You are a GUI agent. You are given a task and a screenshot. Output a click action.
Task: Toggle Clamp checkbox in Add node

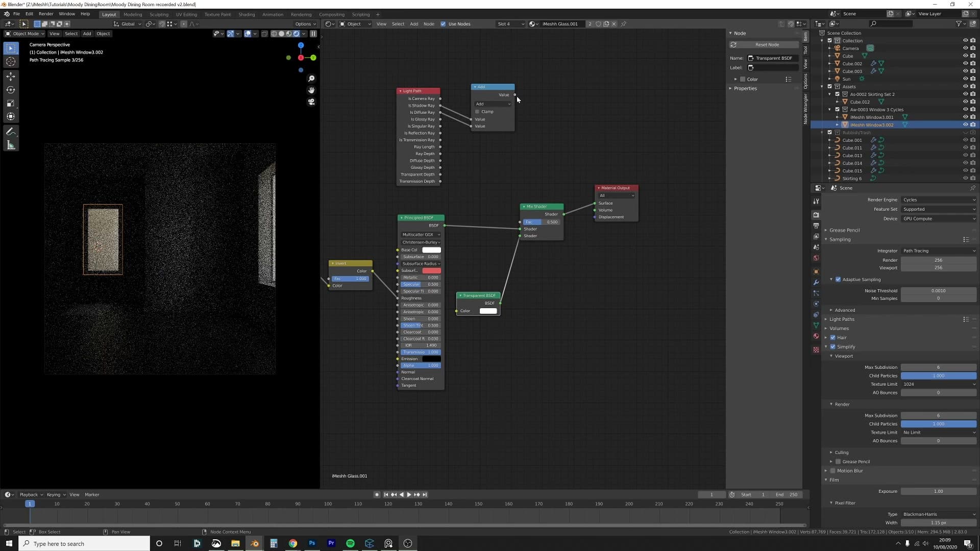pos(477,112)
